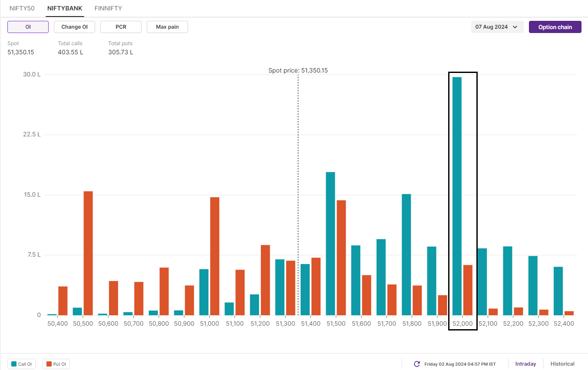Click the orange Put OI legend swatch
Image resolution: width=588 pixels, height=370 pixels.
(x=49, y=364)
